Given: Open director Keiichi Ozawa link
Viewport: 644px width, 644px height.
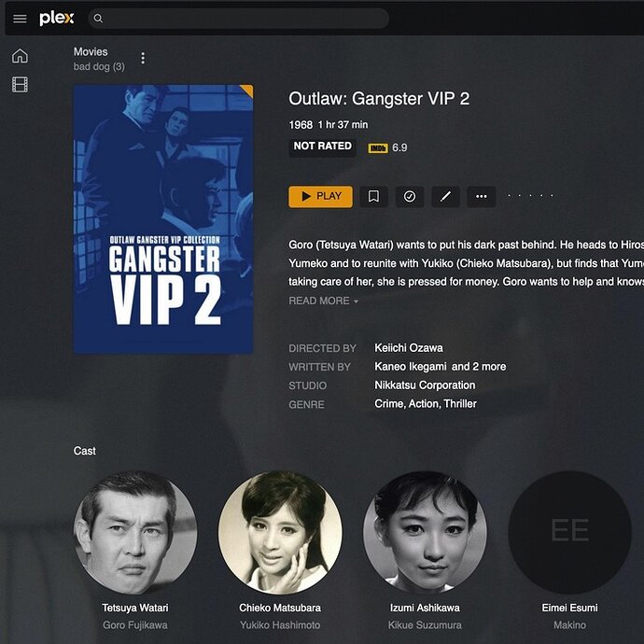Looking at the screenshot, I should pos(408,348).
